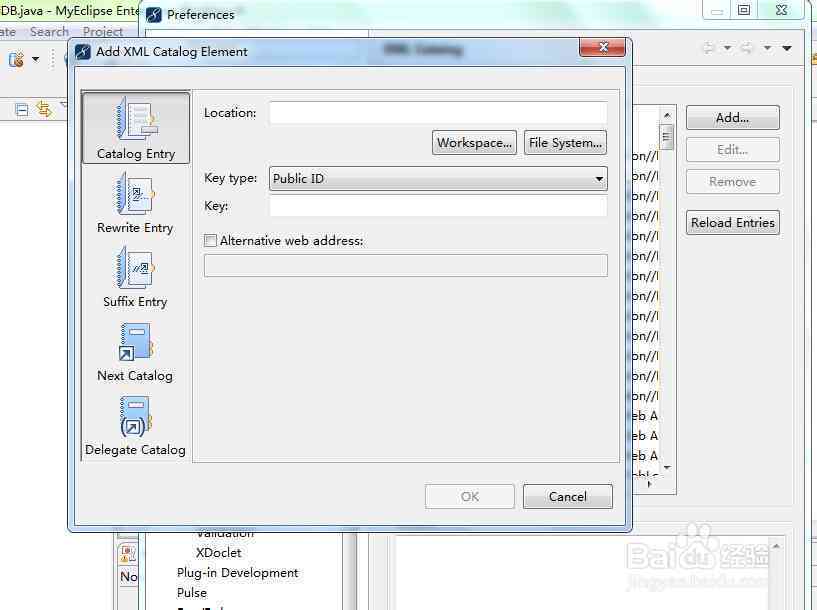The height and width of the screenshot is (610, 817).
Task: Click the error log icon at bottom left
Action: click(x=128, y=553)
